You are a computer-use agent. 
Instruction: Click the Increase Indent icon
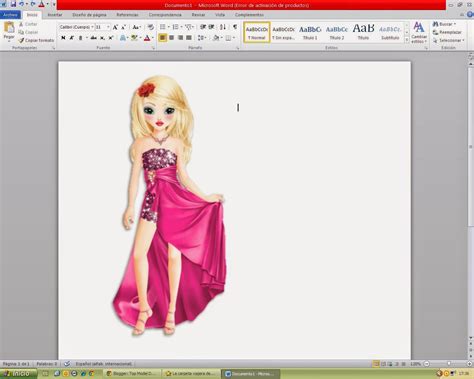(x=211, y=27)
